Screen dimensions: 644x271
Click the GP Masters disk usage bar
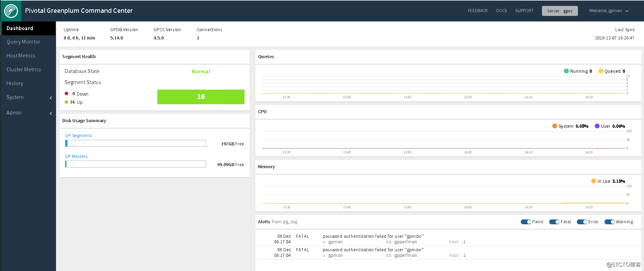(136, 164)
